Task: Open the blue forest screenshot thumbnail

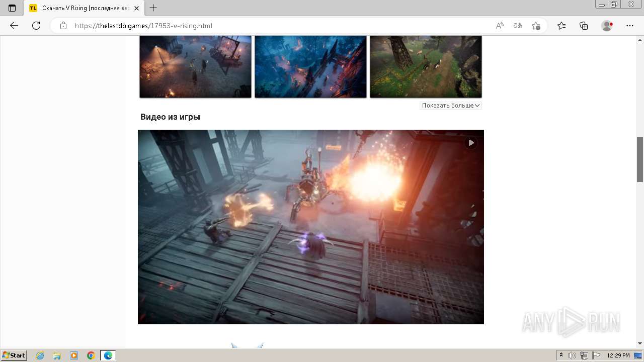Action: pyautogui.click(x=310, y=66)
